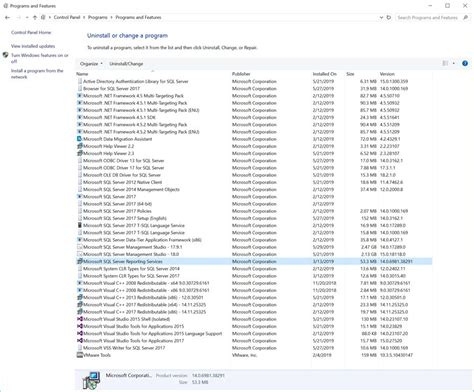Open the recent locations dropdown arrow
The height and width of the screenshot is (392, 474).
[27, 17]
